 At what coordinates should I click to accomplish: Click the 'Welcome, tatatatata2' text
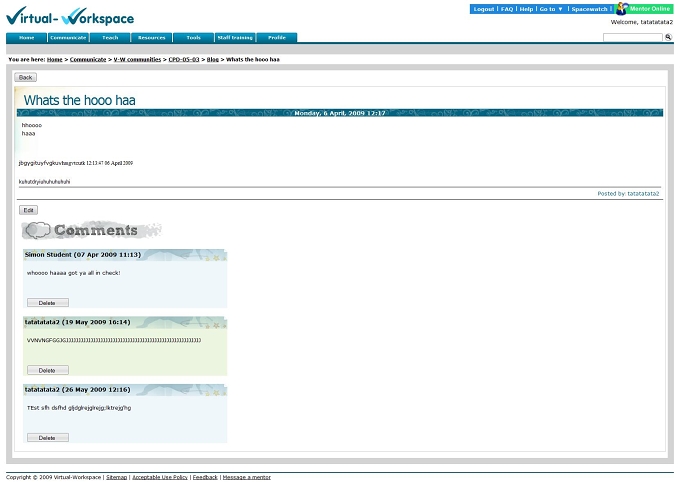click(642, 22)
